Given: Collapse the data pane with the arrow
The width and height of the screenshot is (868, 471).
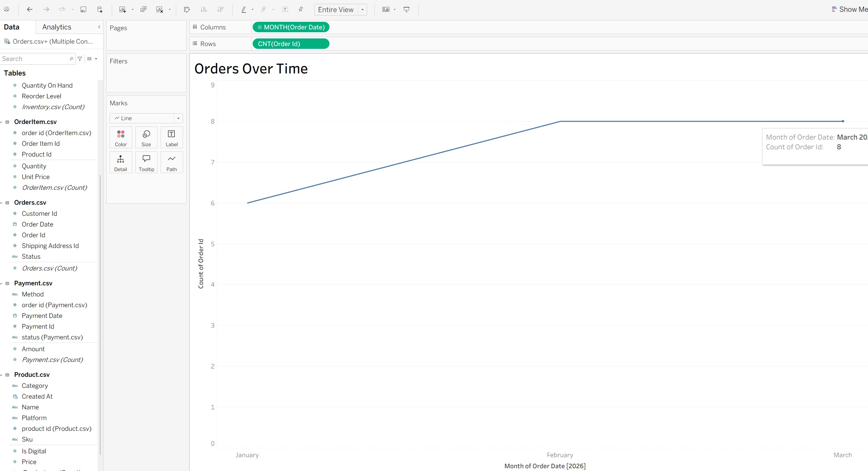Looking at the screenshot, I should pyautogui.click(x=99, y=27).
